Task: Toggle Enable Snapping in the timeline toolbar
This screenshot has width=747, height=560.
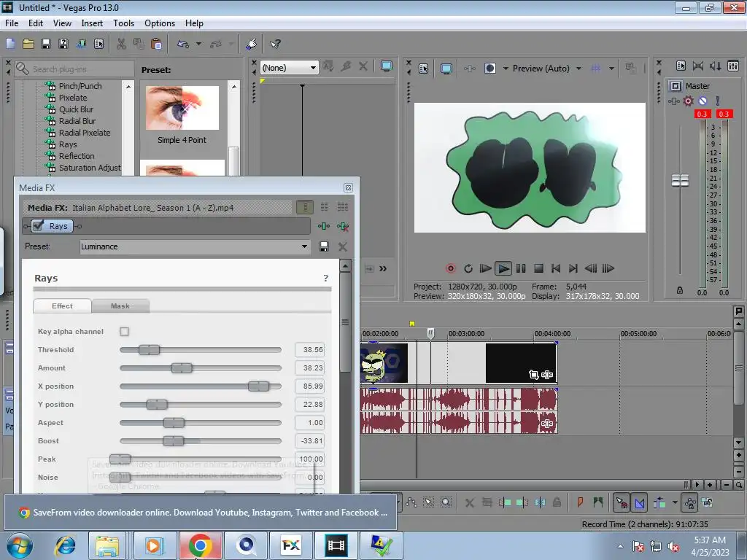Action: pyautogui.click(x=622, y=502)
